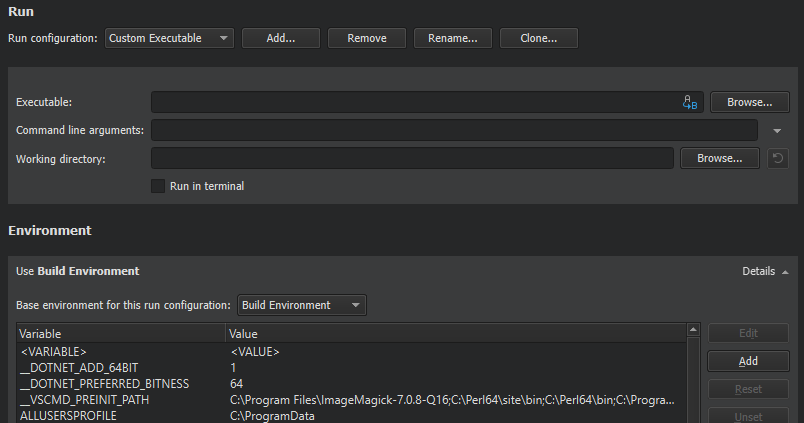Open the Run configuration dropdown
The width and height of the screenshot is (804, 423).
click(x=169, y=38)
